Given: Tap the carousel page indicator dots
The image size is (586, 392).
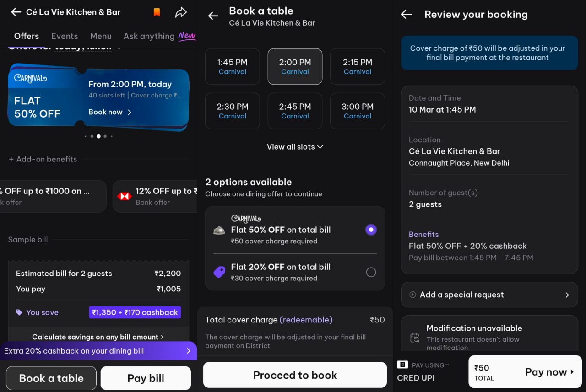Looking at the screenshot, I should pos(98,136).
